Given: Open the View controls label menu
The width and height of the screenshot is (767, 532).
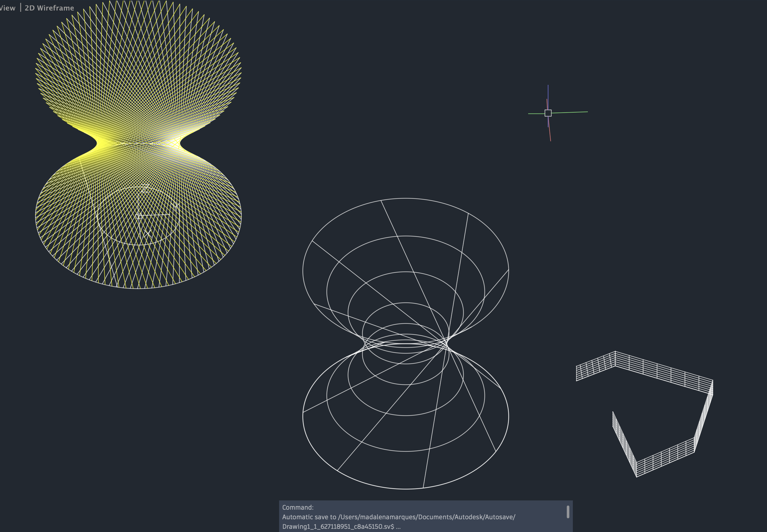Looking at the screenshot, I should [x=7, y=8].
